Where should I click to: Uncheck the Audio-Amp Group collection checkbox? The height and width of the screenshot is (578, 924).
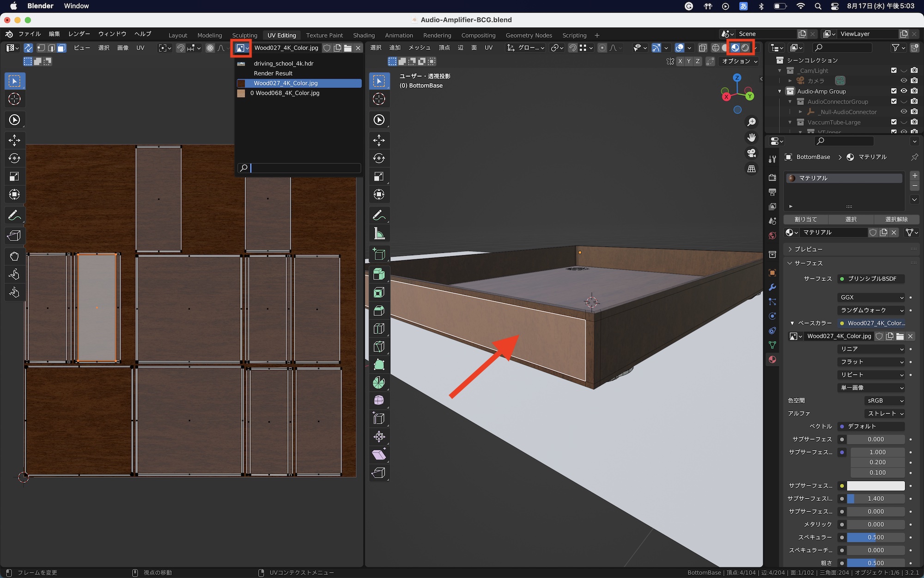click(x=894, y=91)
